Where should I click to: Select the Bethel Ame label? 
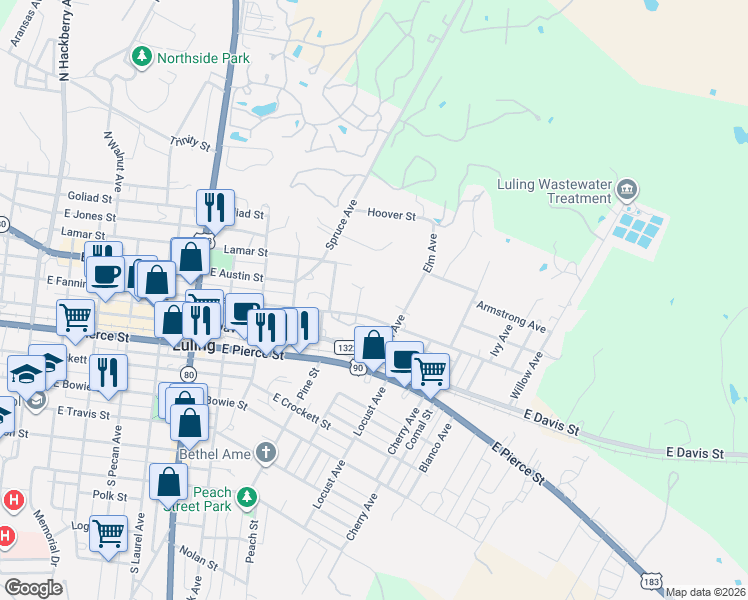[x=215, y=454]
